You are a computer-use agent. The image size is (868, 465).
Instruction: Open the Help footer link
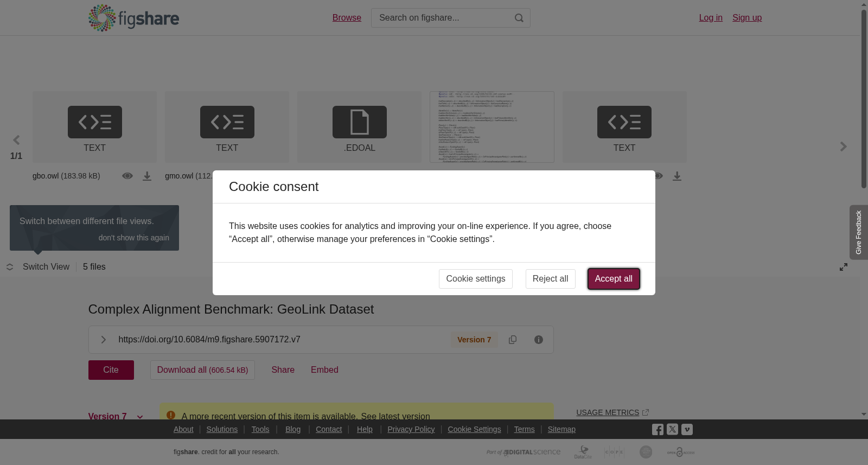pyautogui.click(x=365, y=429)
